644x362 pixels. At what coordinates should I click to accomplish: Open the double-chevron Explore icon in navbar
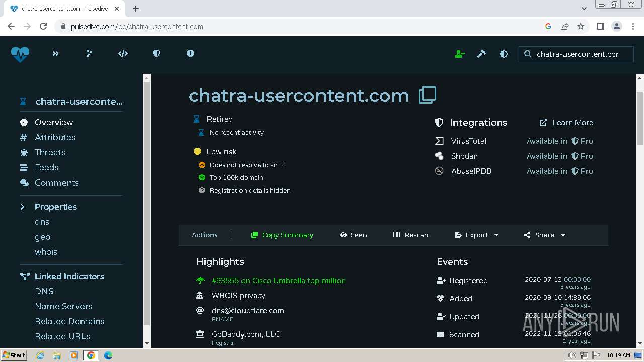click(55, 54)
